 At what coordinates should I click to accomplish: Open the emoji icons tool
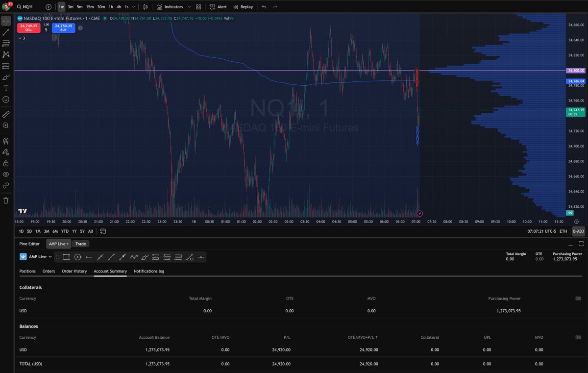point(6,99)
